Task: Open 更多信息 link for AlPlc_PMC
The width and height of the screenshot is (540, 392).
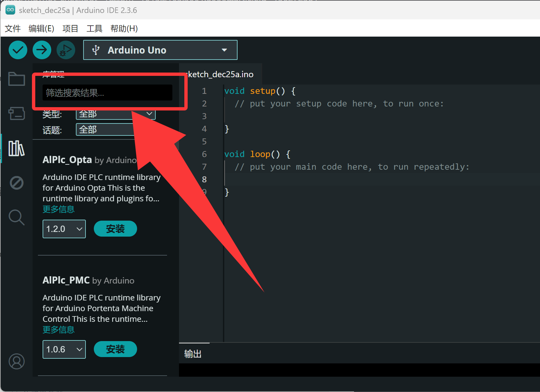Action: (59, 329)
